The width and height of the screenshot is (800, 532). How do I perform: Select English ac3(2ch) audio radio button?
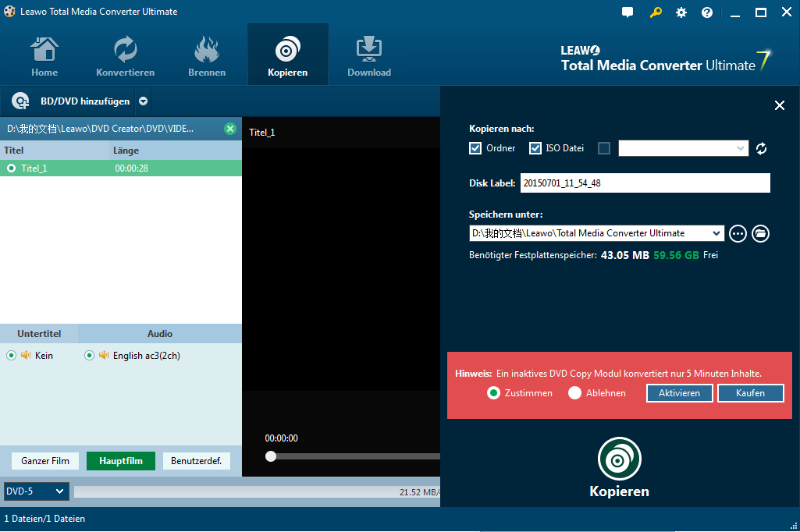89,355
